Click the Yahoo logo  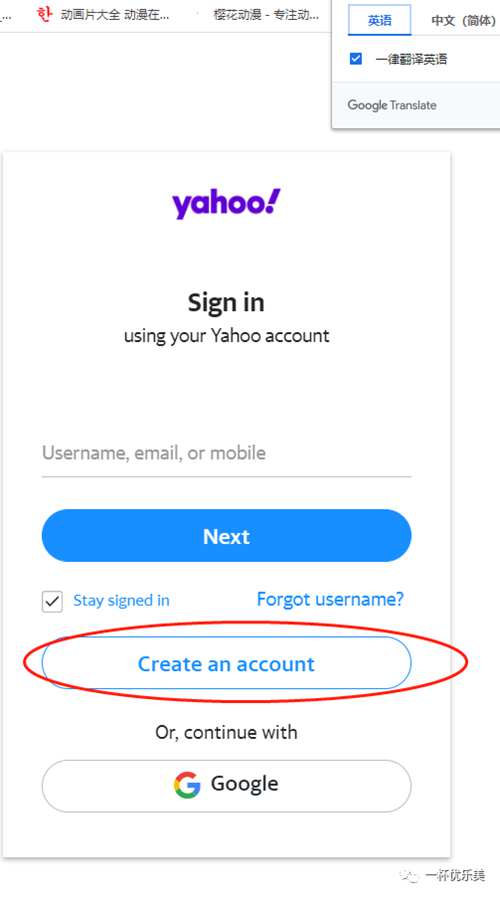pos(226,204)
